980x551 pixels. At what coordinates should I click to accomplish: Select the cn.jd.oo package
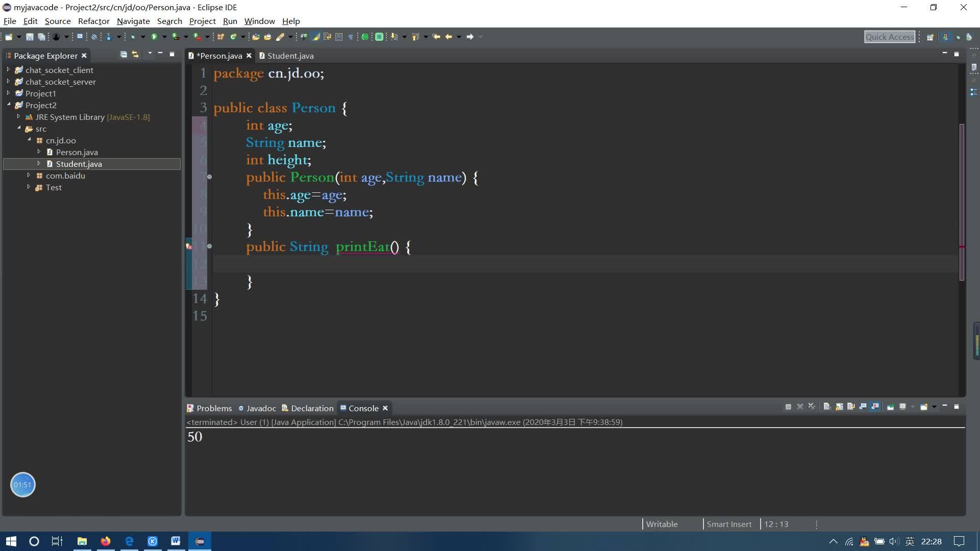click(x=61, y=140)
